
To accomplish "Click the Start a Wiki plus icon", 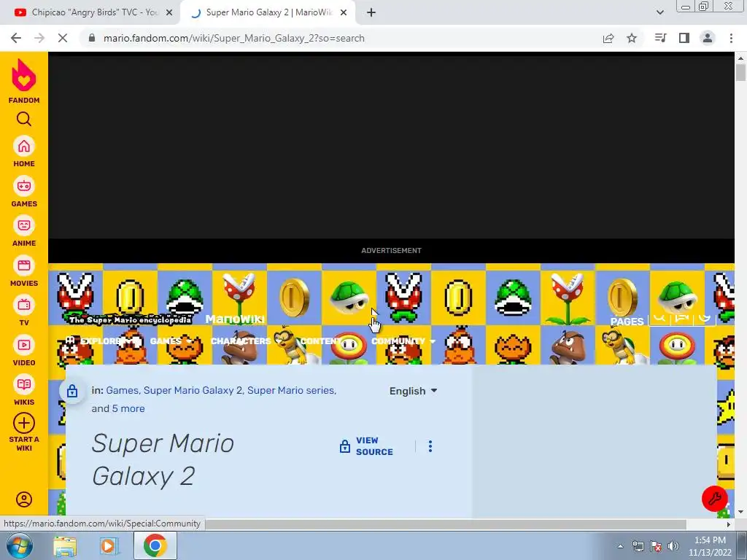I will click(24, 423).
